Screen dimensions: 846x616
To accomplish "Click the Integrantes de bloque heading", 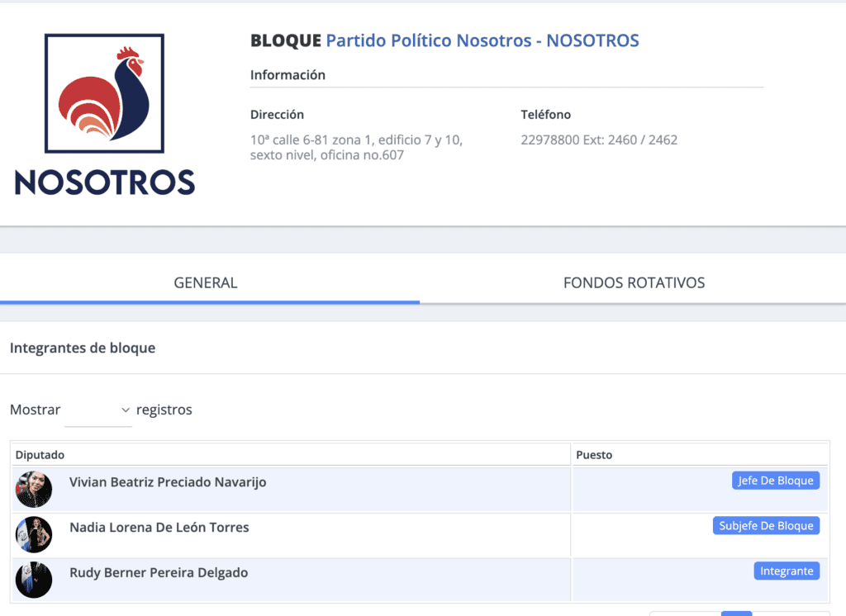I will click(x=83, y=348).
